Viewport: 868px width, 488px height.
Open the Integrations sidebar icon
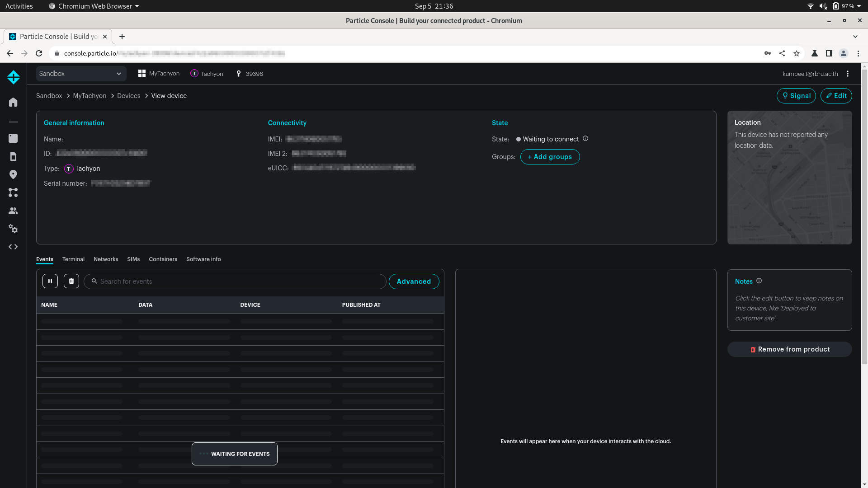[13, 192]
